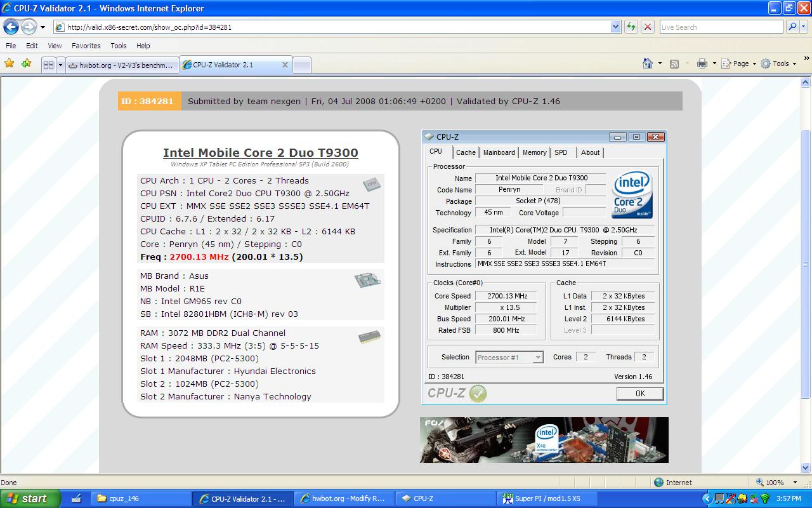Add to Favorites with star-plus icon
812x508 pixels.
26,63
